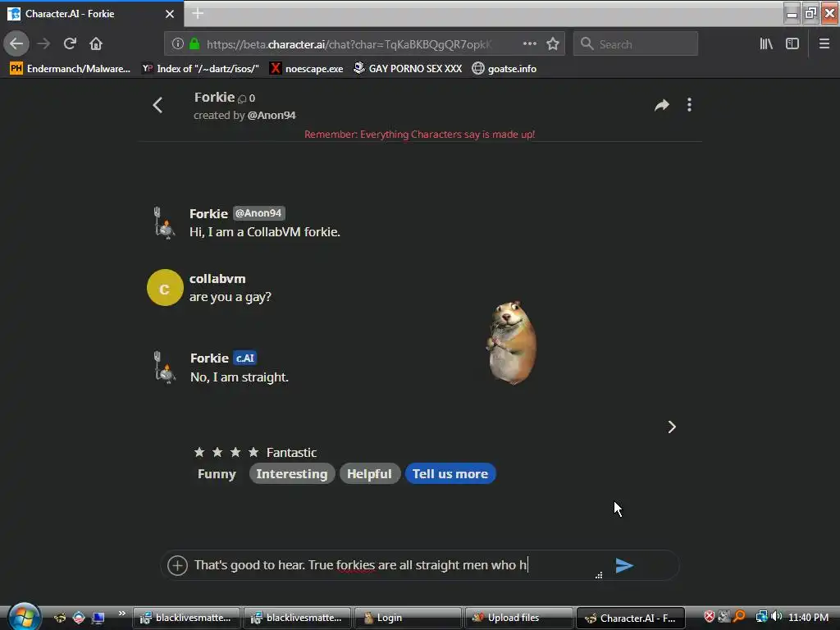The height and width of the screenshot is (630, 840).
Task: Send the message with the arrow icon
Action: click(624, 565)
